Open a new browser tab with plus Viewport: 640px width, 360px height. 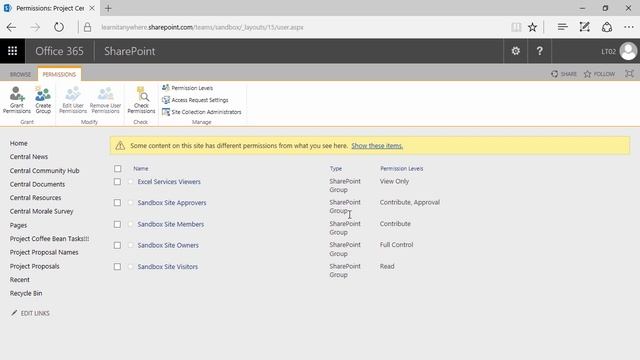tap(108, 8)
